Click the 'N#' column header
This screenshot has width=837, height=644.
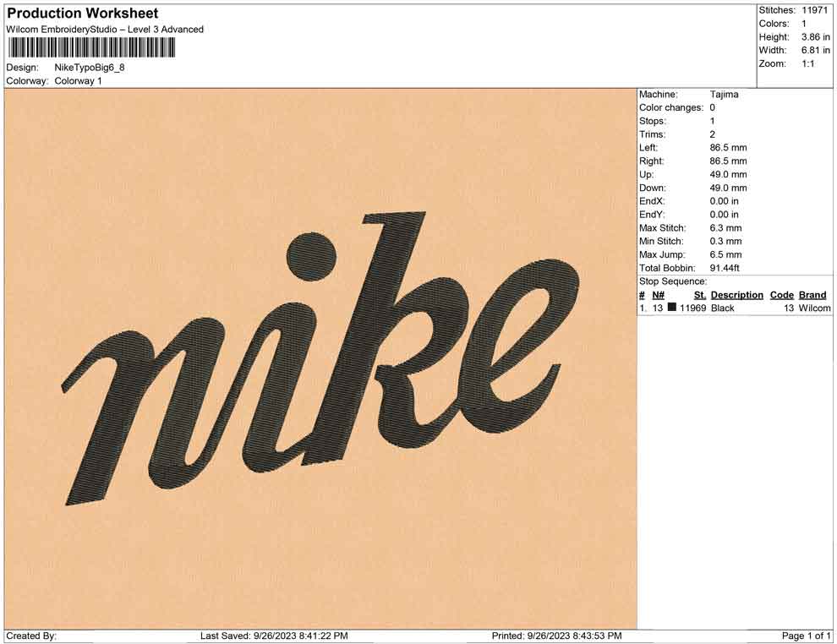658,295
